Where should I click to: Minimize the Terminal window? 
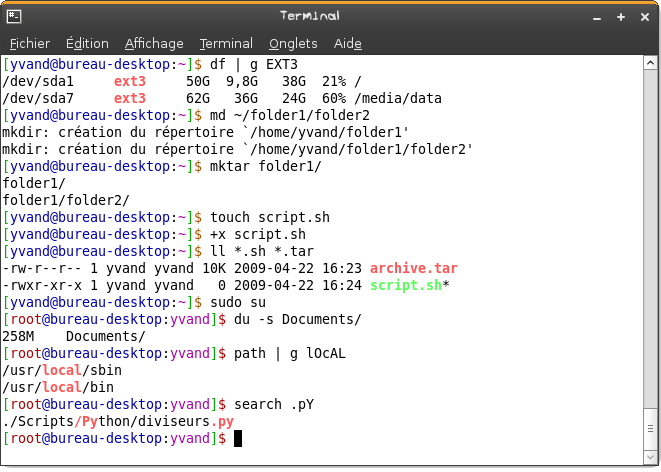pos(598,16)
